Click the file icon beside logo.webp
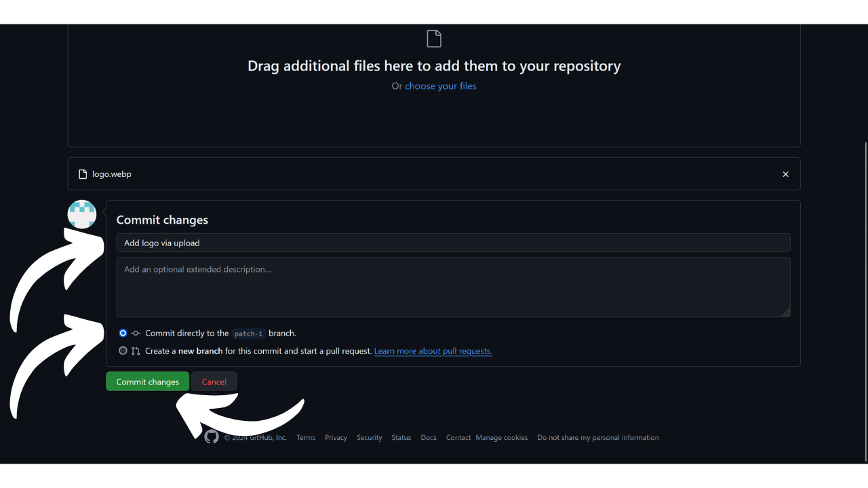 (x=83, y=174)
